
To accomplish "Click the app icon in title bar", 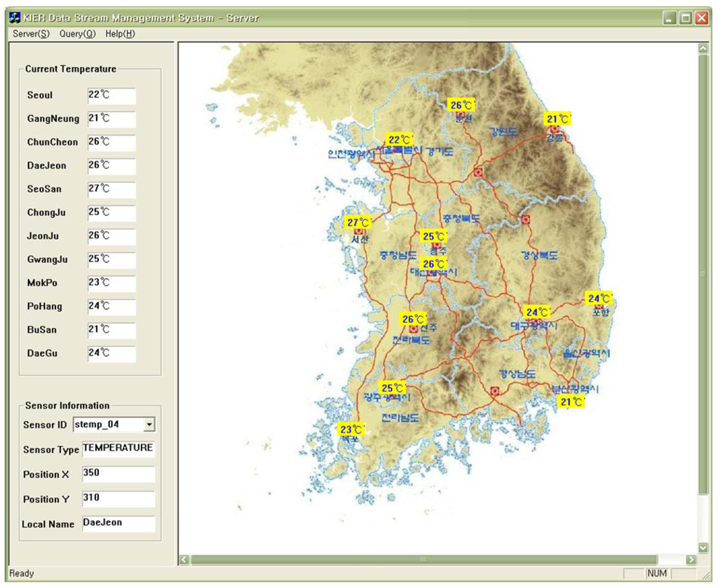I will [x=15, y=18].
